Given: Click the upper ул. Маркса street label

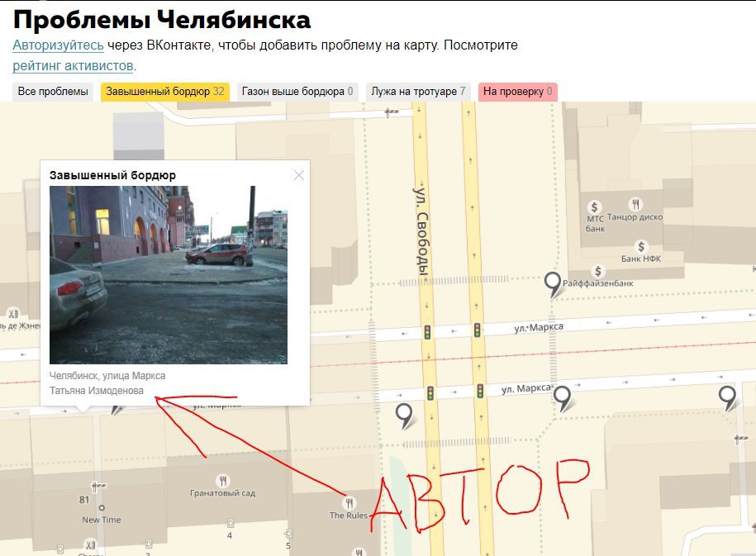Looking at the screenshot, I should pos(539,327).
